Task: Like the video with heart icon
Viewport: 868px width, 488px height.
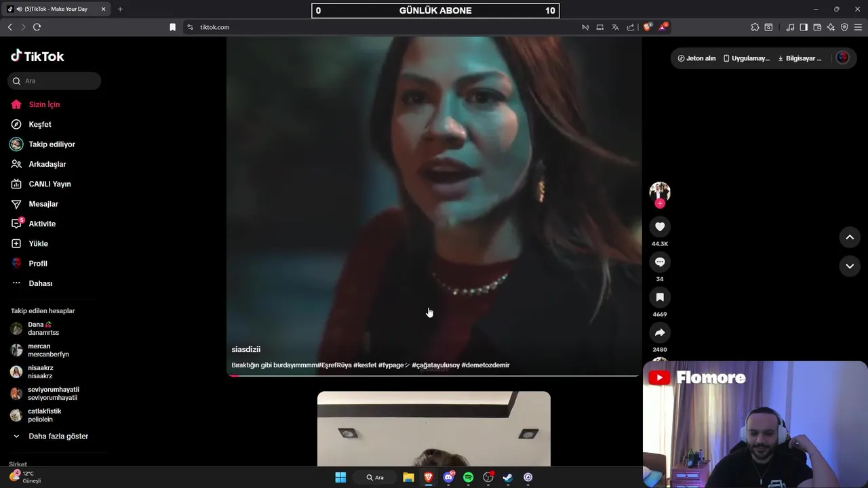Action: [660, 226]
